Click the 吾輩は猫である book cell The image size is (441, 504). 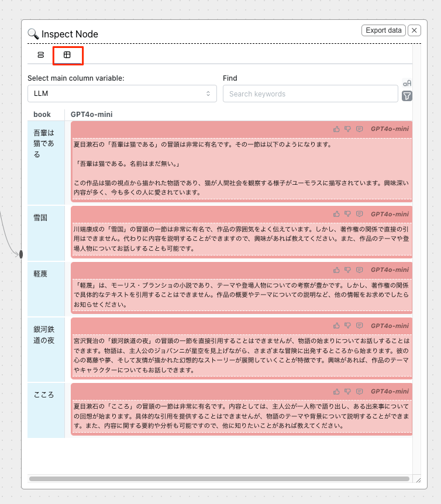(x=46, y=163)
